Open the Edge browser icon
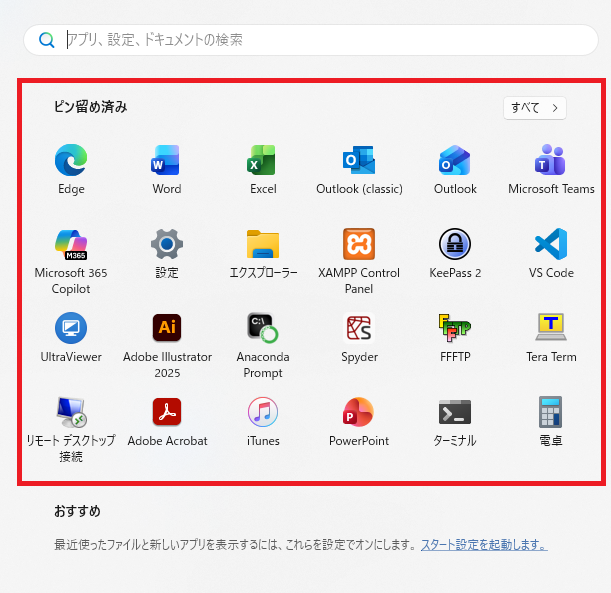Screen dimensions: 611x593 tap(71, 160)
